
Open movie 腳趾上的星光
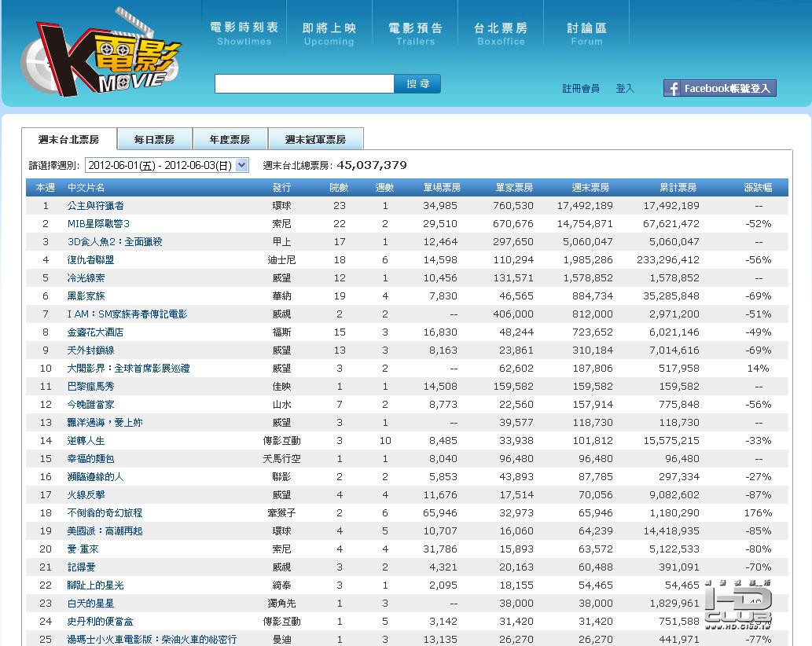pyautogui.click(x=95, y=586)
